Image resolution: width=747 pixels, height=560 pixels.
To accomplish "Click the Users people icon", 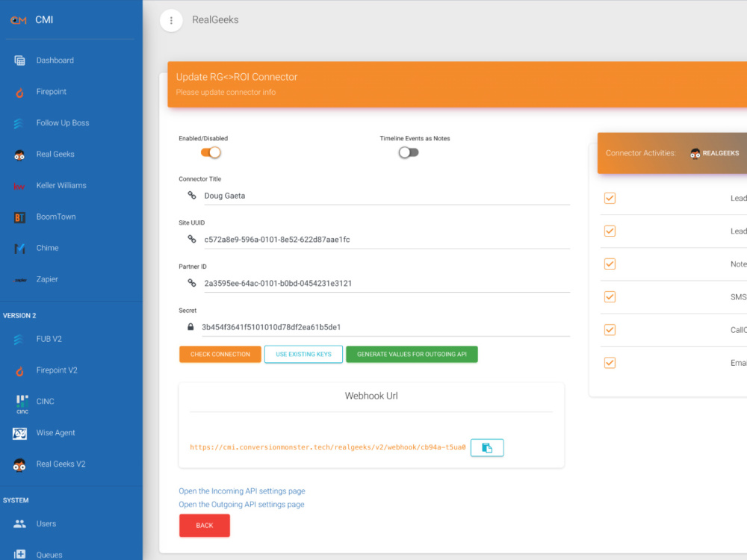I will (x=19, y=524).
